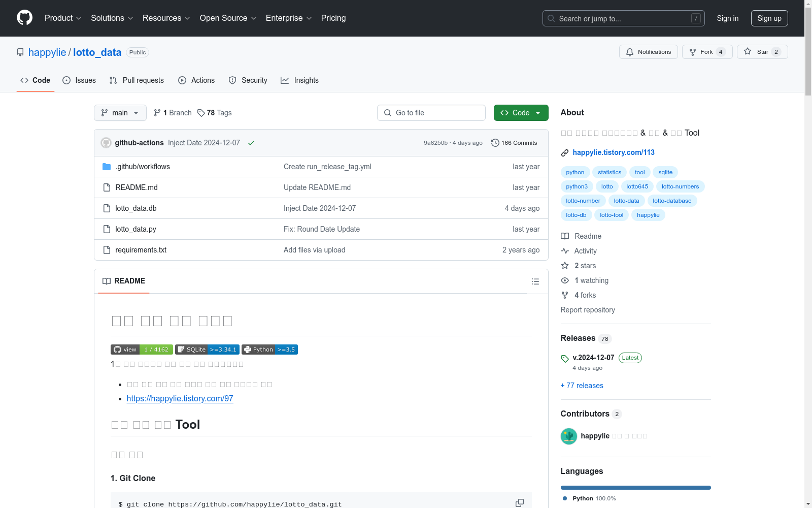812x508 pixels.
Task: Jump to Readme in About sidebar
Action: [581, 236]
